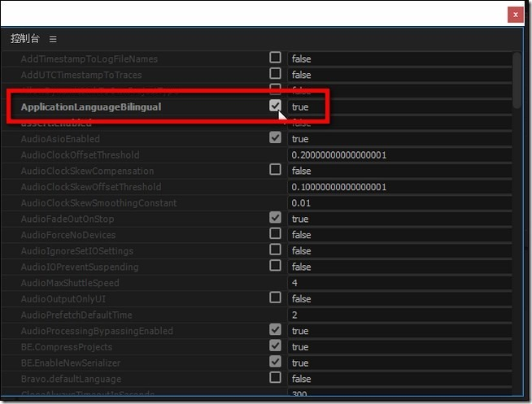Image resolution: width=532 pixels, height=404 pixels.
Task: Select the AudioClockSkewSmoothingConstant value field
Action: 399,202
